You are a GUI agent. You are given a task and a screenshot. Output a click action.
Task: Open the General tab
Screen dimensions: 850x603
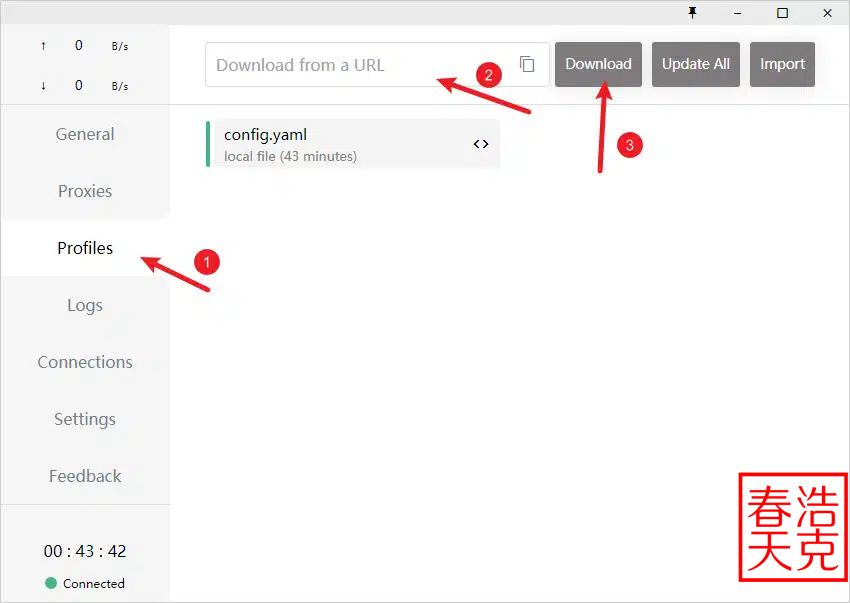click(x=85, y=134)
